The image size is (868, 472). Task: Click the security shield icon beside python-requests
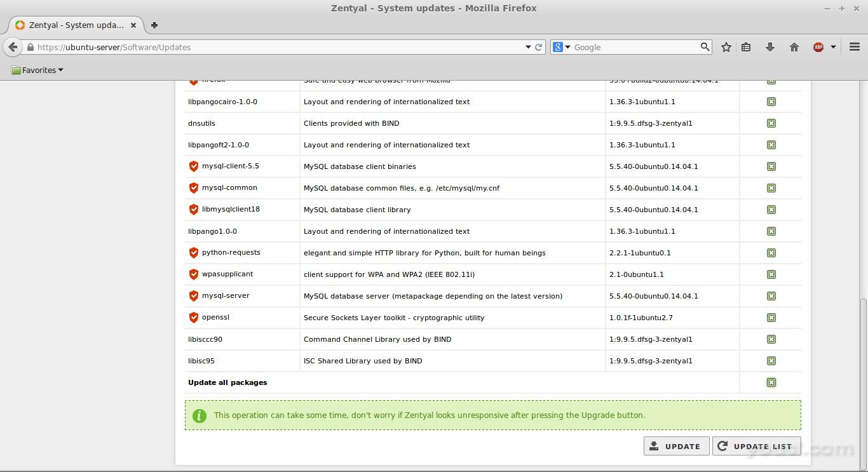(194, 253)
